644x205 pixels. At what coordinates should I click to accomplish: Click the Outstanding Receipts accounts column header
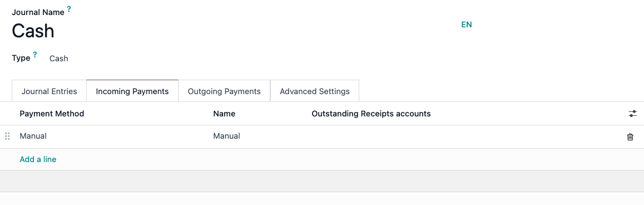tap(371, 114)
